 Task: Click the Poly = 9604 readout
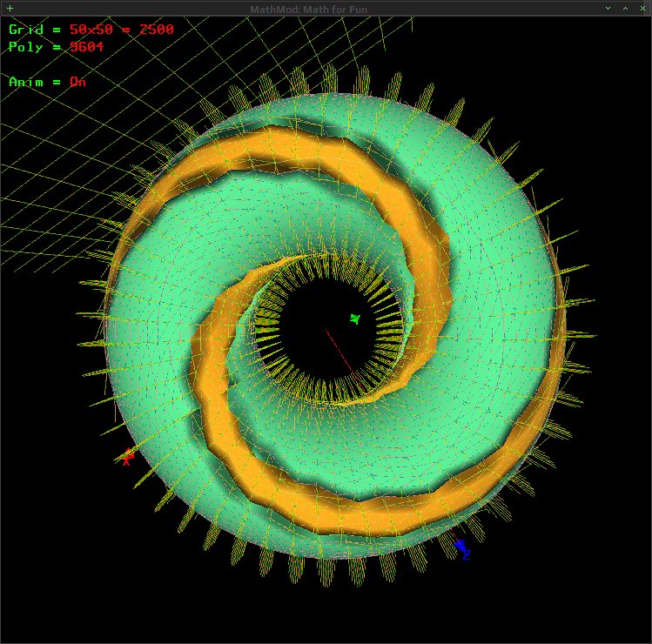click(56, 47)
